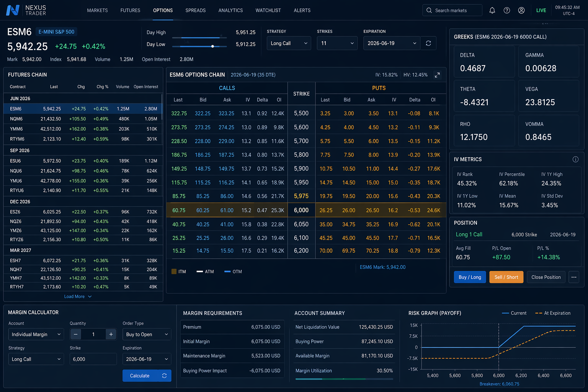Expand the Individual Margin account dropdown

tap(36, 334)
